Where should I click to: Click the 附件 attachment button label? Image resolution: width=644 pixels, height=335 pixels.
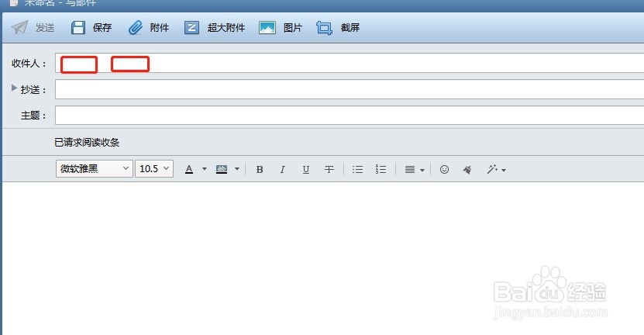click(x=160, y=28)
